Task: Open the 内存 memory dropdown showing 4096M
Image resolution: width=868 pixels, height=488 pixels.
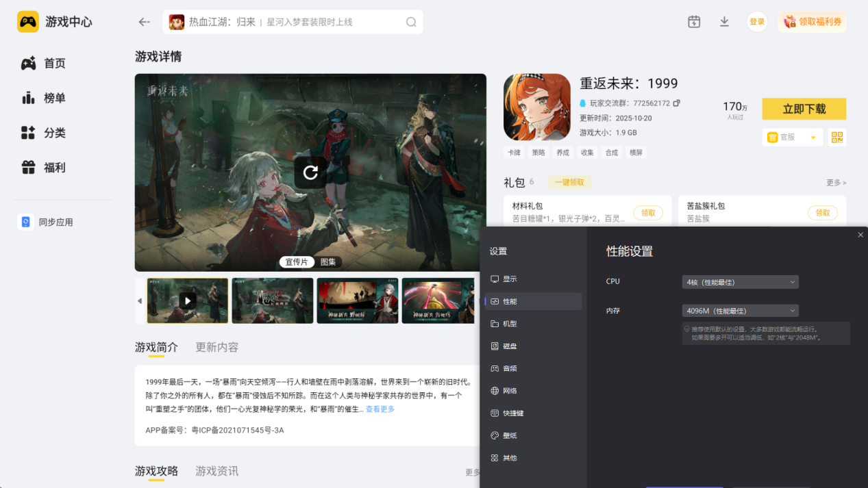Action: (x=740, y=310)
